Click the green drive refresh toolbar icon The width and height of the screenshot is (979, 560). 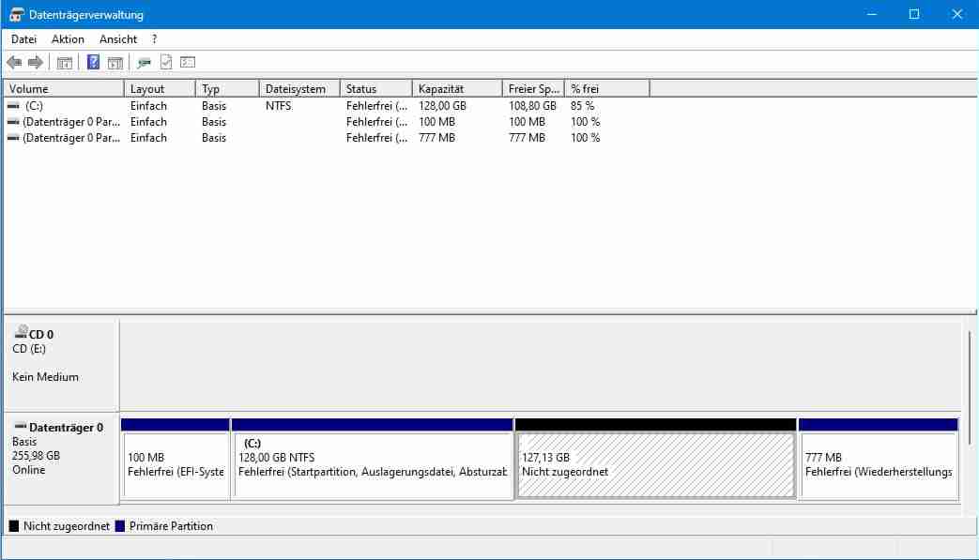point(144,63)
